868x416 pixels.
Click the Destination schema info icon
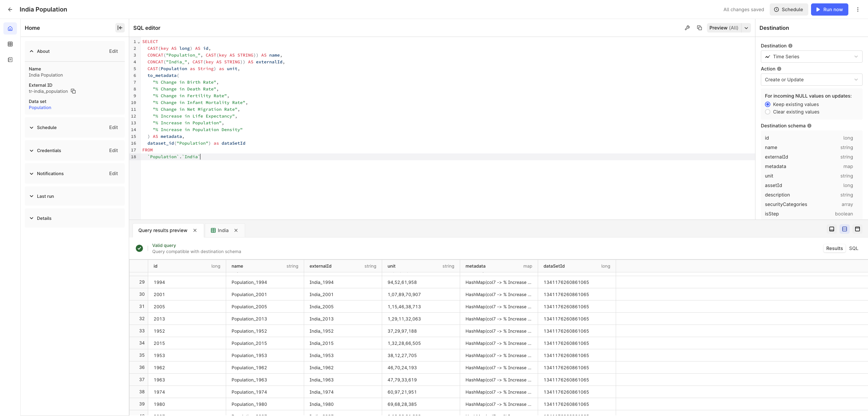[809, 126]
